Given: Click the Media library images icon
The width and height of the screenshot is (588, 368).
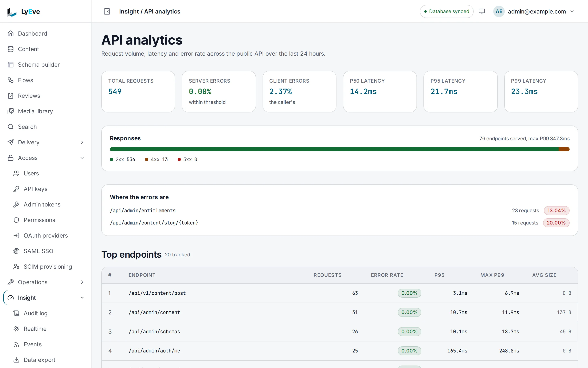Looking at the screenshot, I should point(10,111).
